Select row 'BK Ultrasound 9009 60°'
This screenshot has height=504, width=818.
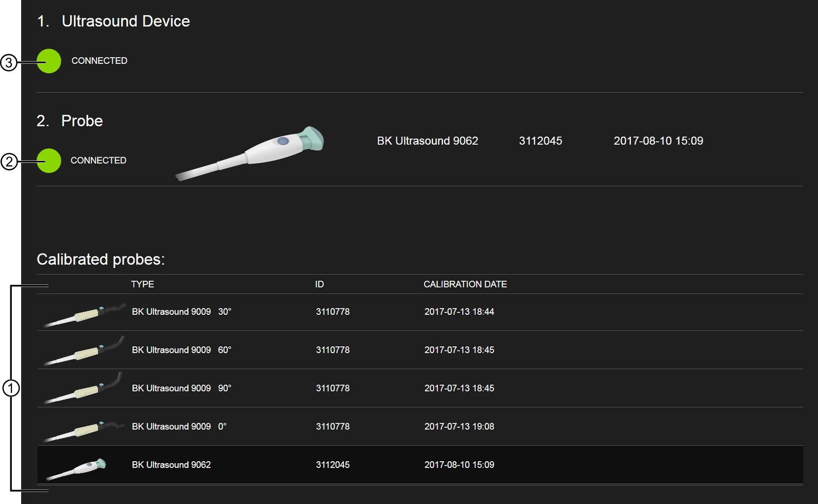[420, 350]
